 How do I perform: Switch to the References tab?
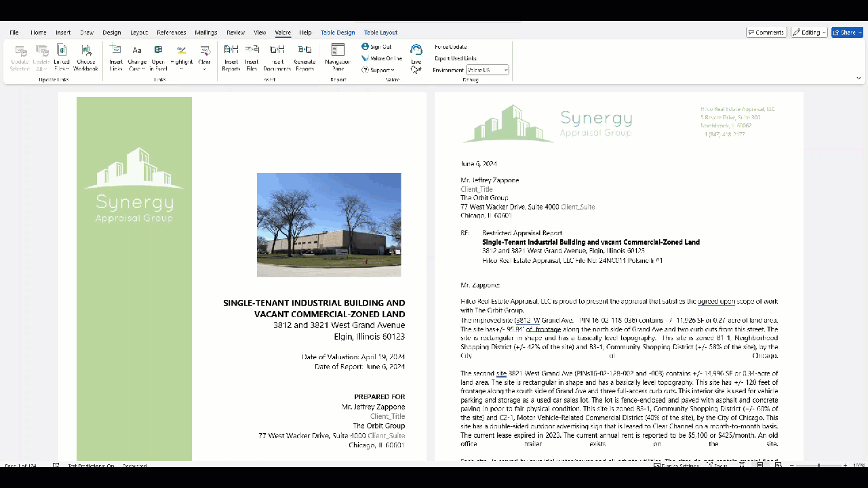pos(171,33)
